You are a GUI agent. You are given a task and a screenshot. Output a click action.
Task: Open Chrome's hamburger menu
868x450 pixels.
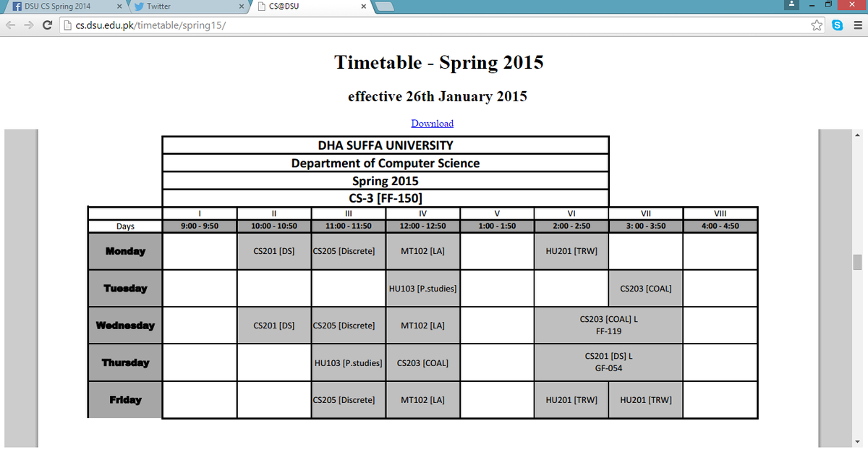point(857,25)
